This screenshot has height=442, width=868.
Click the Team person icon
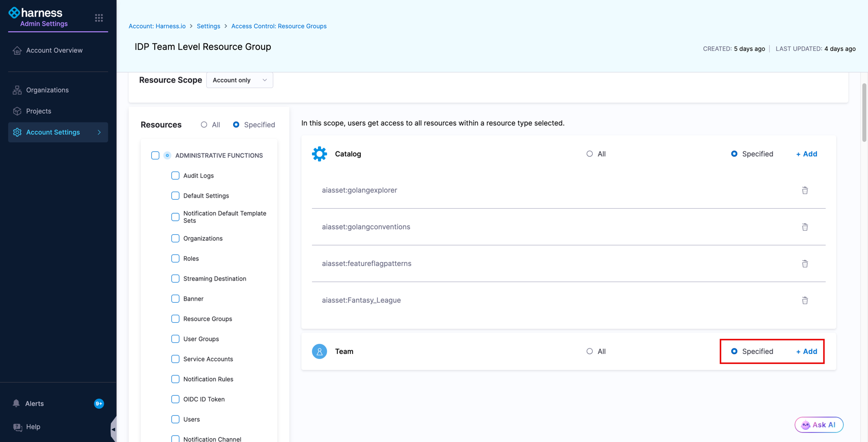pos(319,351)
